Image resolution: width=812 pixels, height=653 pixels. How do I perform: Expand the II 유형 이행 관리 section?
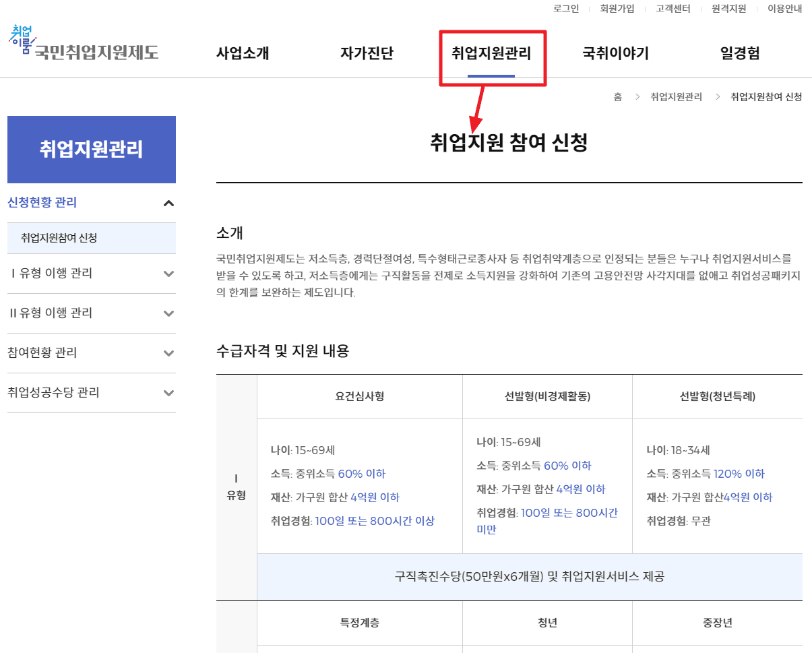coord(91,313)
